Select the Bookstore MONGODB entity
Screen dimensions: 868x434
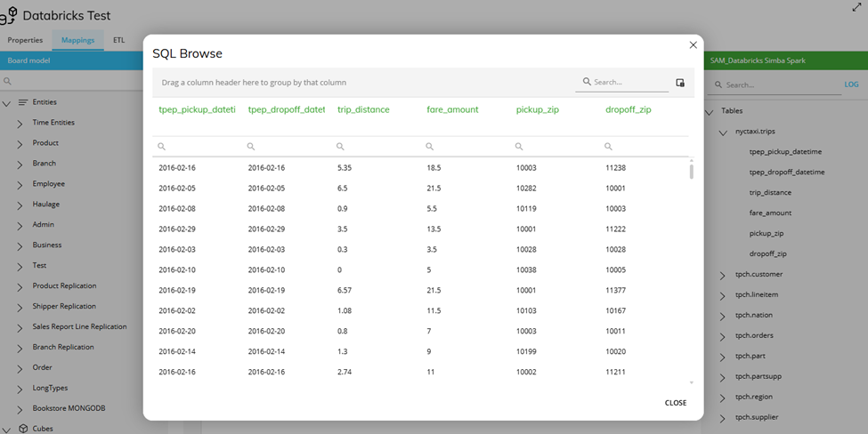69,408
